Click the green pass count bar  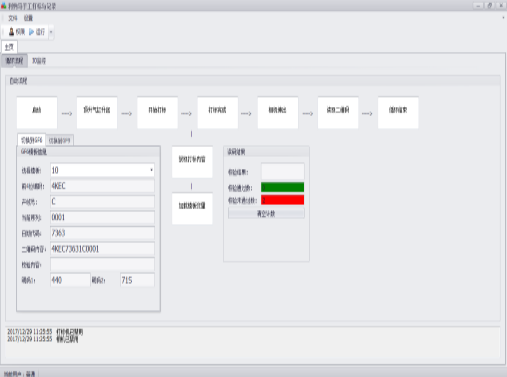point(282,187)
